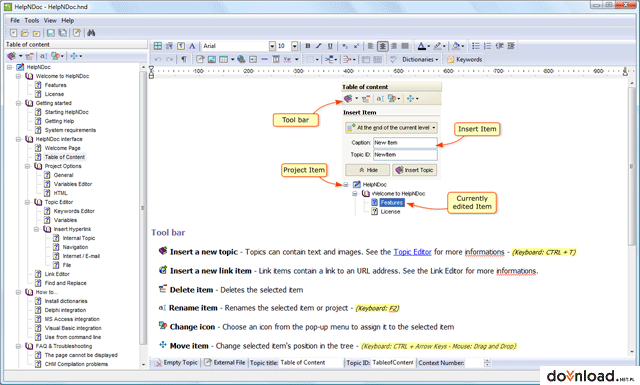
Task: Click the Keywords button
Action: click(464, 60)
